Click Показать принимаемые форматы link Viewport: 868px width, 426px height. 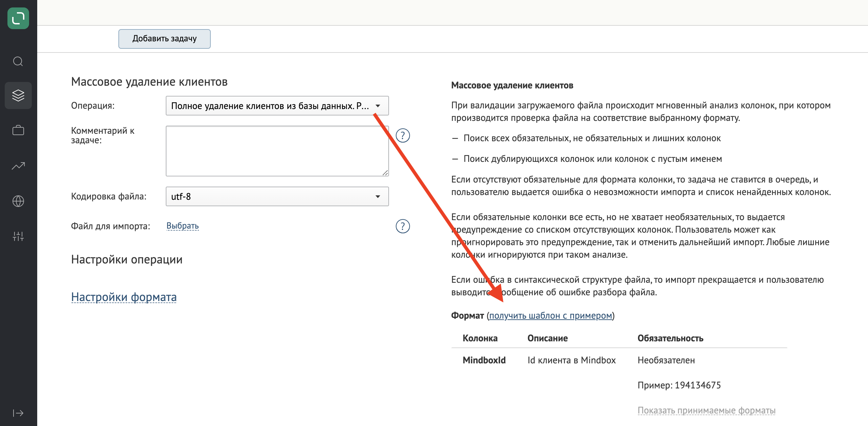pos(706,410)
